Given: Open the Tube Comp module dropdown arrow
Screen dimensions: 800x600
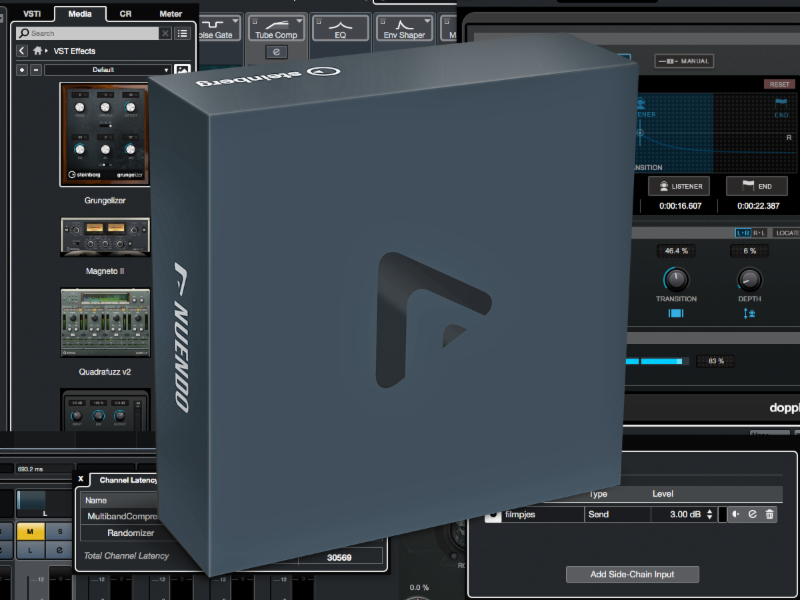Looking at the screenshot, I should pyautogui.click(x=299, y=21).
